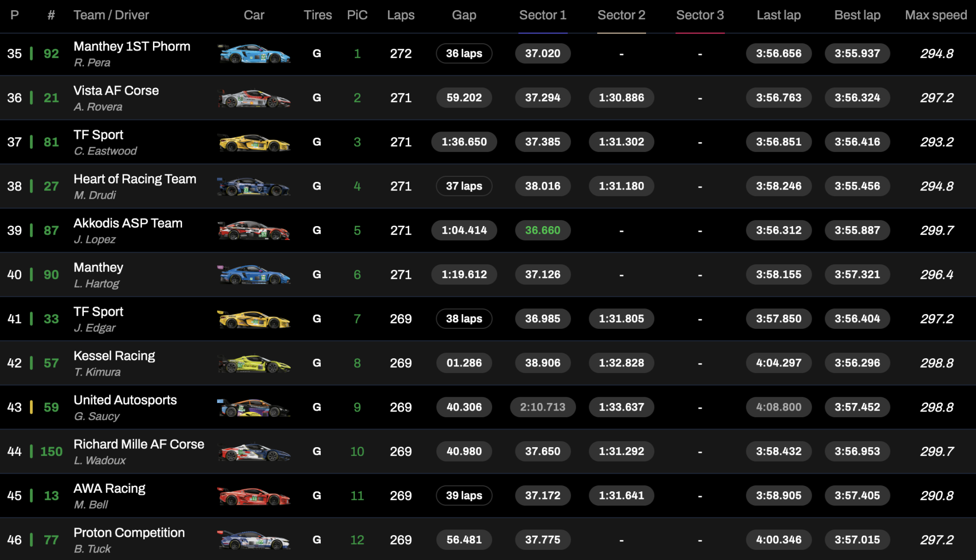Image resolution: width=976 pixels, height=560 pixels.
Task: Click the 293.2 max speed value
Action: tap(936, 142)
